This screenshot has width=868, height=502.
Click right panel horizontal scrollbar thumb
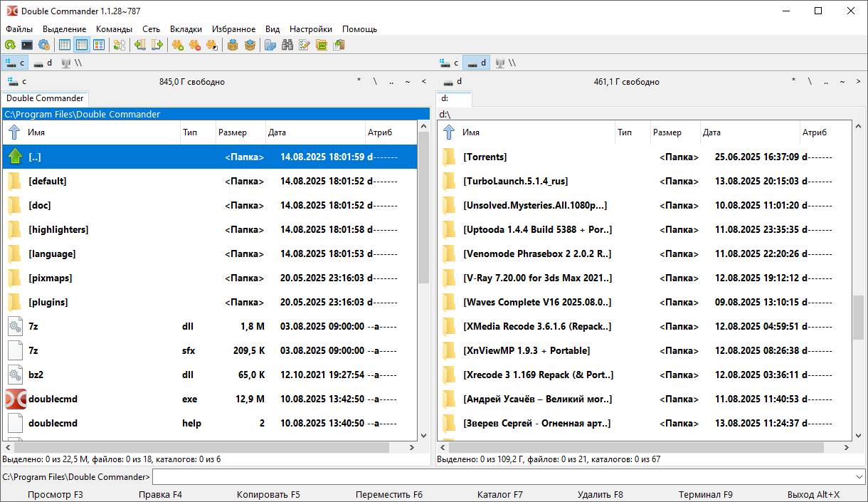click(x=637, y=447)
